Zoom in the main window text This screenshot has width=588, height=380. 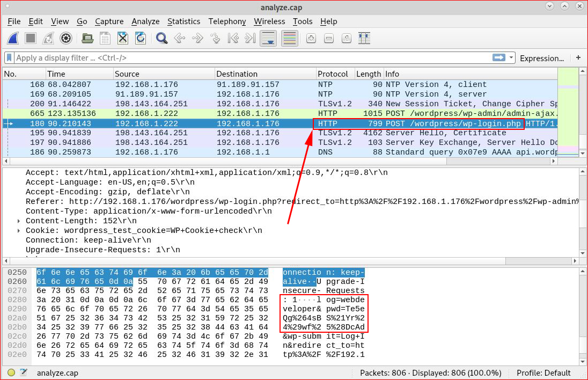[x=311, y=38]
